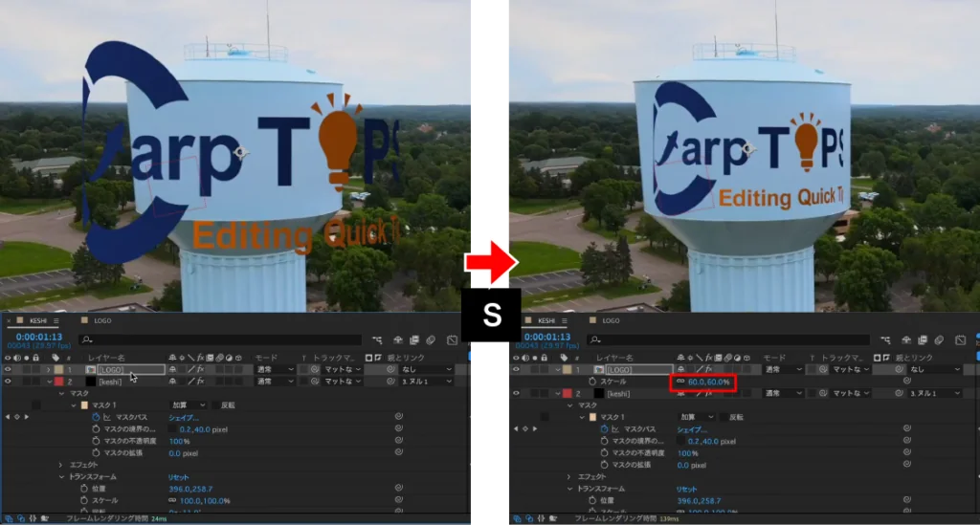Switch to KESHI tab in left screenshot
This screenshot has width=980, height=525.
(38, 321)
